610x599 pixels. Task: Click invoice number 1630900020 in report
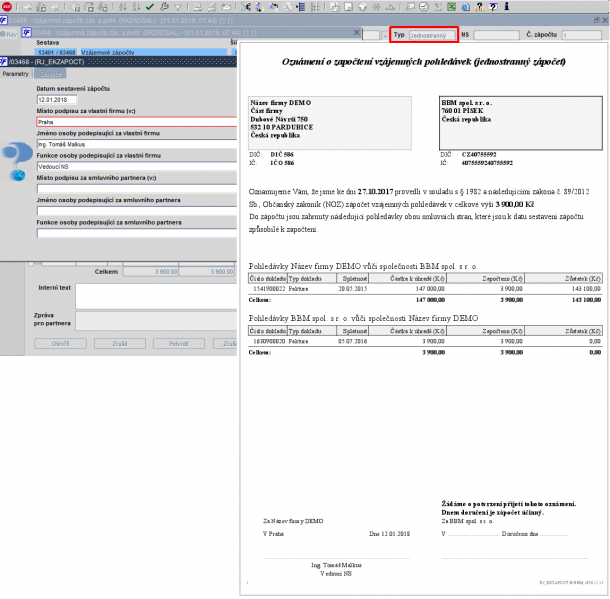pyautogui.click(x=269, y=342)
